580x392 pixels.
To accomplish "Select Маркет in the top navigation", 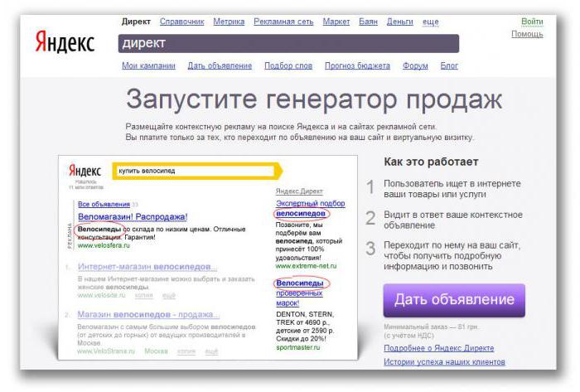I will coord(336,22).
